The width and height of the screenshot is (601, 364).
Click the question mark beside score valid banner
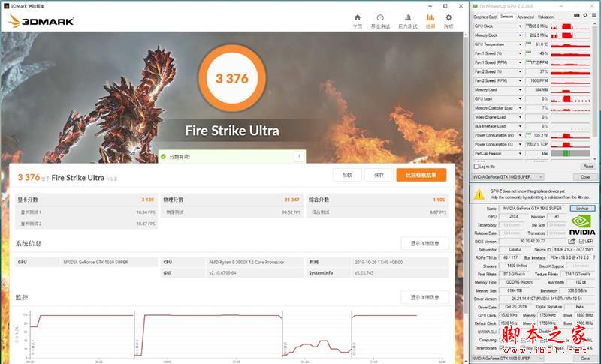pyautogui.click(x=299, y=157)
